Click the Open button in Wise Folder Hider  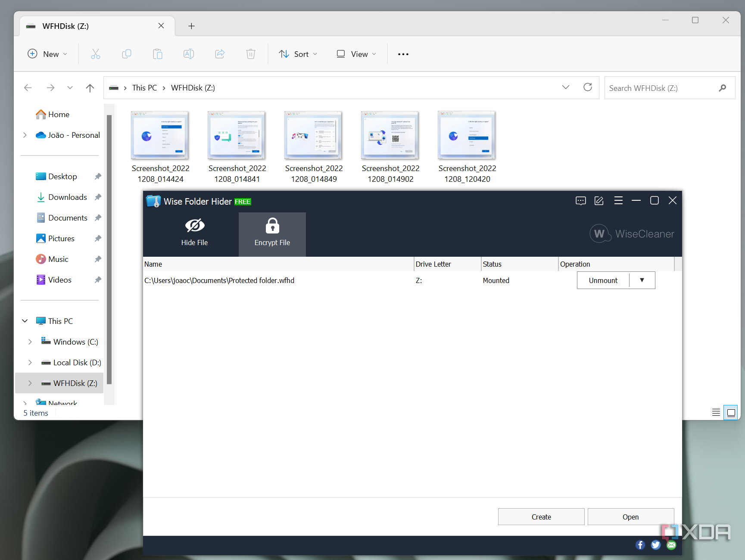tap(630, 516)
